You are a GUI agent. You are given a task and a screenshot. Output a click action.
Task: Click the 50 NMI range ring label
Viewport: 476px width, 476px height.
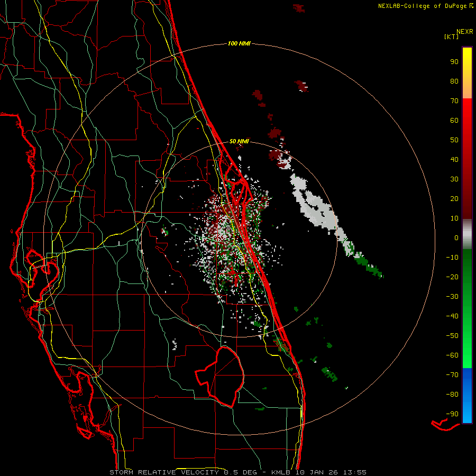click(239, 141)
